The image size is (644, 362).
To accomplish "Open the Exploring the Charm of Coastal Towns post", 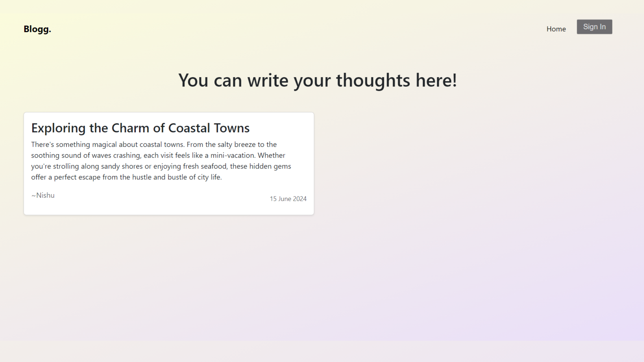I will click(140, 128).
